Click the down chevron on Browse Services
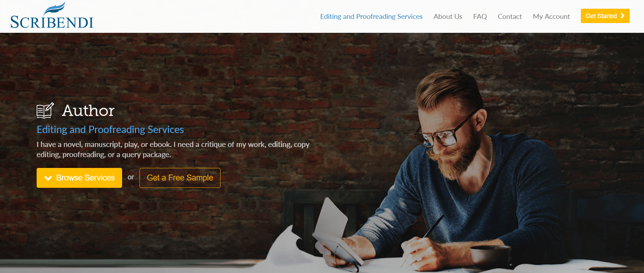This screenshot has height=273, width=644. click(48, 178)
